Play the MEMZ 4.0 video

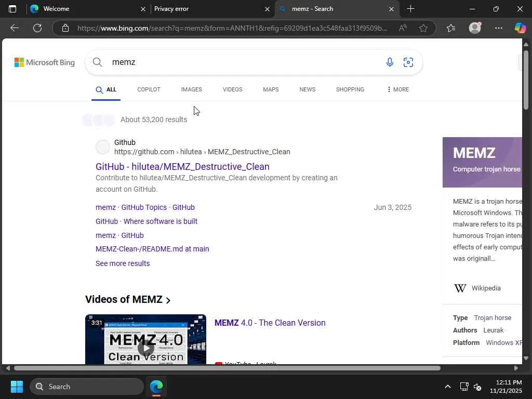coord(146,348)
